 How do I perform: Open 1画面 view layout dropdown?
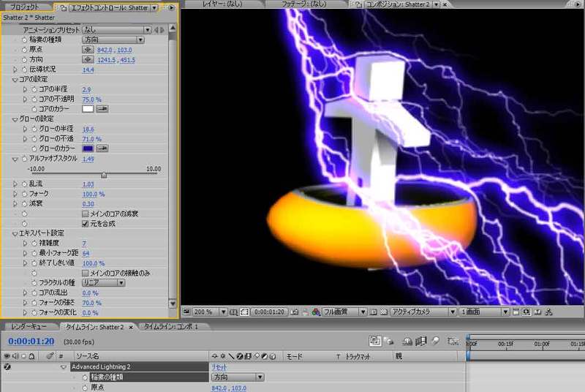[x=484, y=312]
